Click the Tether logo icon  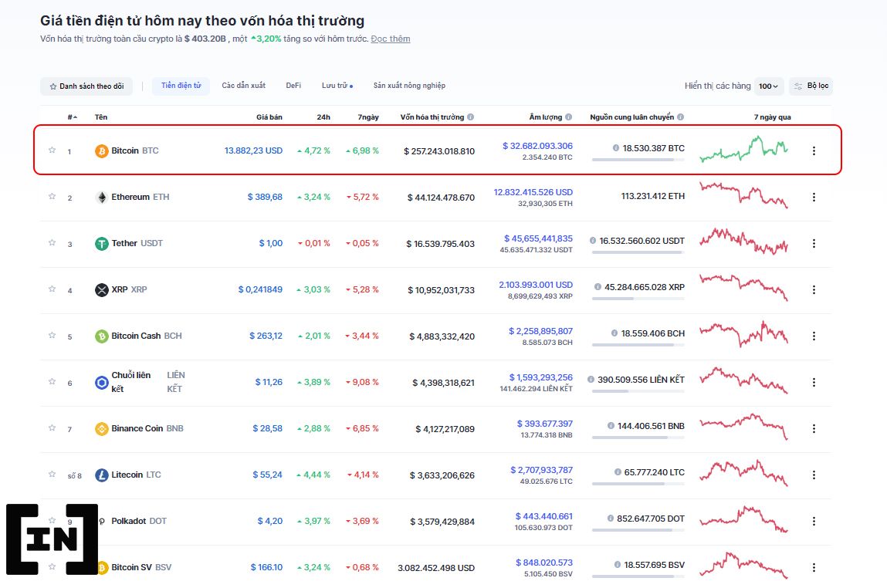pos(101,244)
